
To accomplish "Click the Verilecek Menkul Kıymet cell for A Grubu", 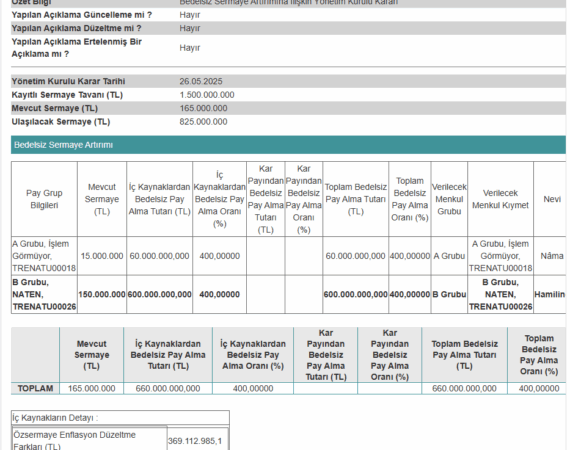I will click(500, 256).
